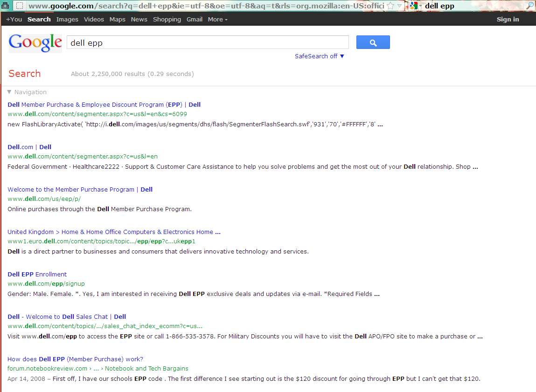Image resolution: width=536 pixels, height=392 pixels.
Task: Expand the More menu in Google bar
Action: (217, 19)
